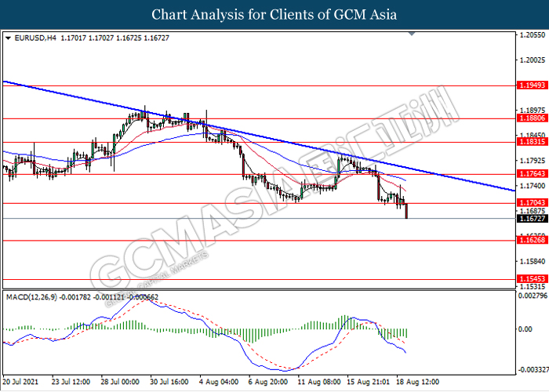Click the MACD 0.00 zero-level value
This screenshot has height=392, width=549.
(525, 329)
